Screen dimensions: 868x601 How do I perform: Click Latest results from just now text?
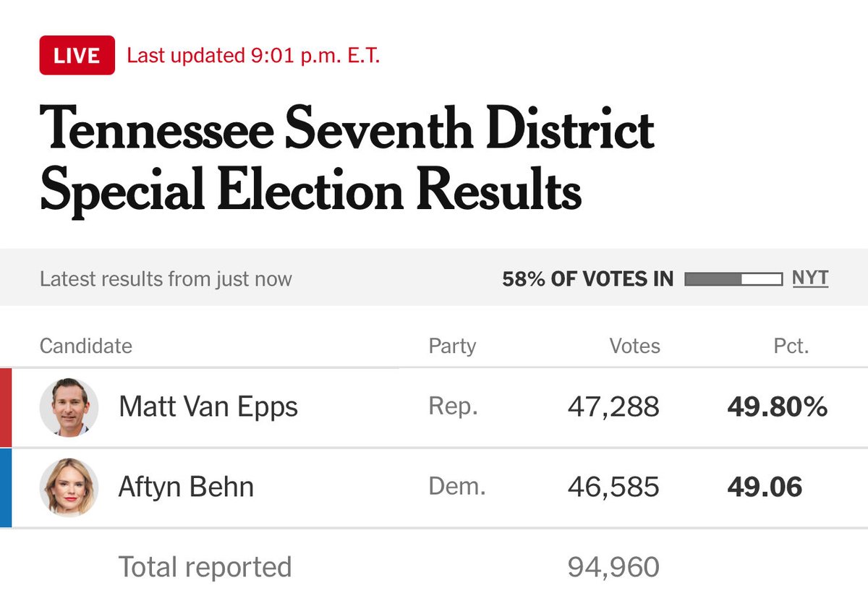click(166, 278)
